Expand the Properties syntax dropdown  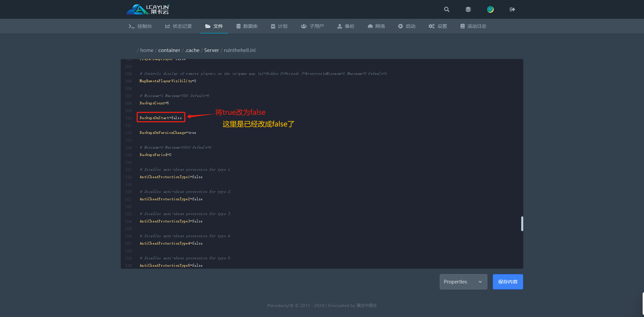coord(463,282)
